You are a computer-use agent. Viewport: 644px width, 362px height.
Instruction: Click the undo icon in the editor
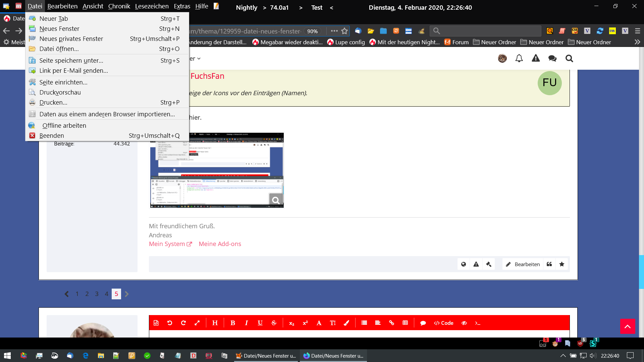(170, 323)
